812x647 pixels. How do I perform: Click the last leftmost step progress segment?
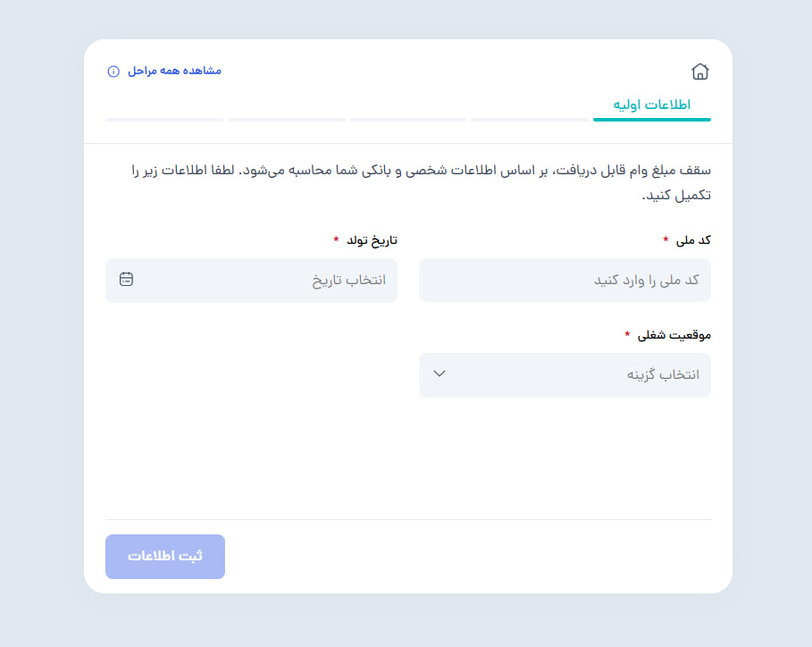164,119
